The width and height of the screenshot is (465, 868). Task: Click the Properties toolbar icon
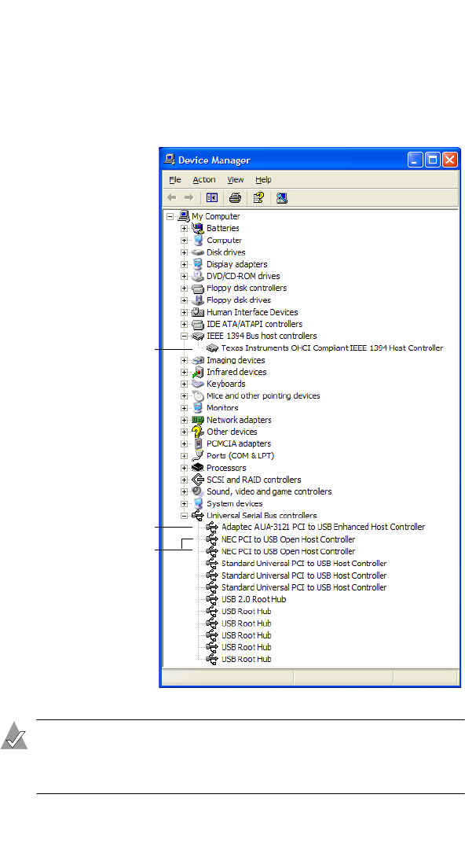258,197
